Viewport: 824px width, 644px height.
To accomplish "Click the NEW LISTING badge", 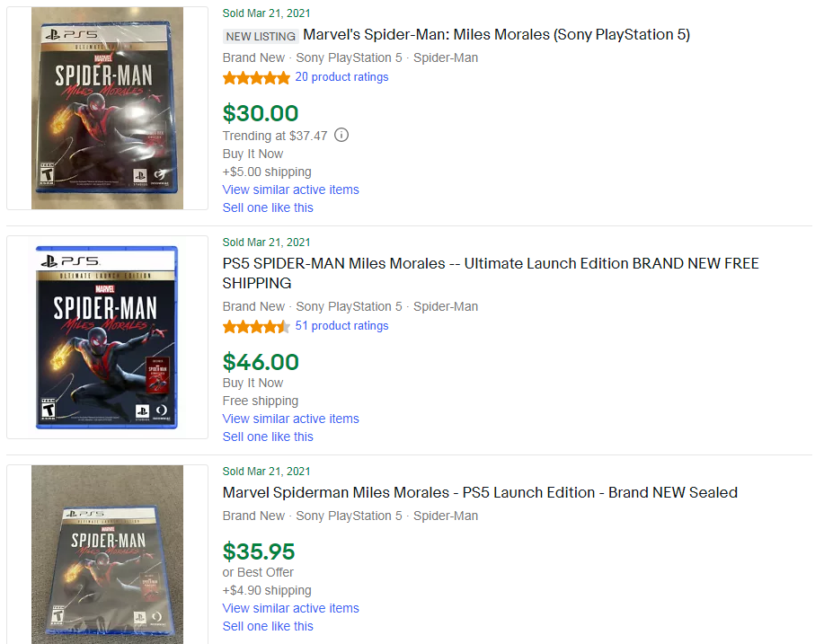I will [x=261, y=36].
